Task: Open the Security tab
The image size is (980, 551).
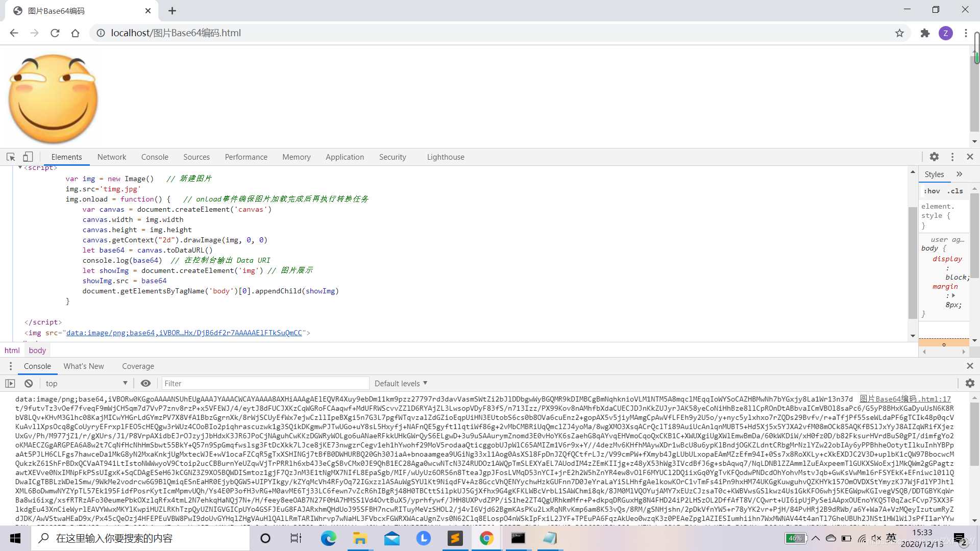Action: click(393, 157)
